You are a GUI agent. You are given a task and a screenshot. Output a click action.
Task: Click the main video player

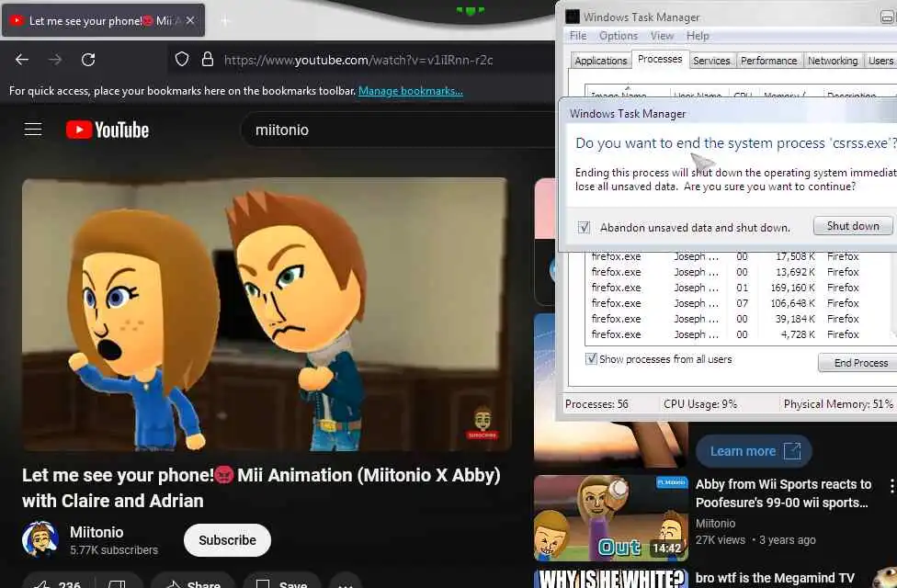point(265,314)
